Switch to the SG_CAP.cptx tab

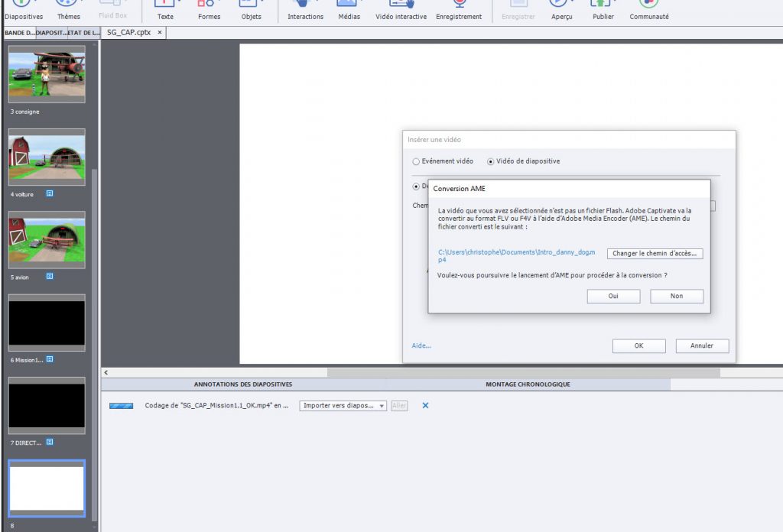pos(127,33)
